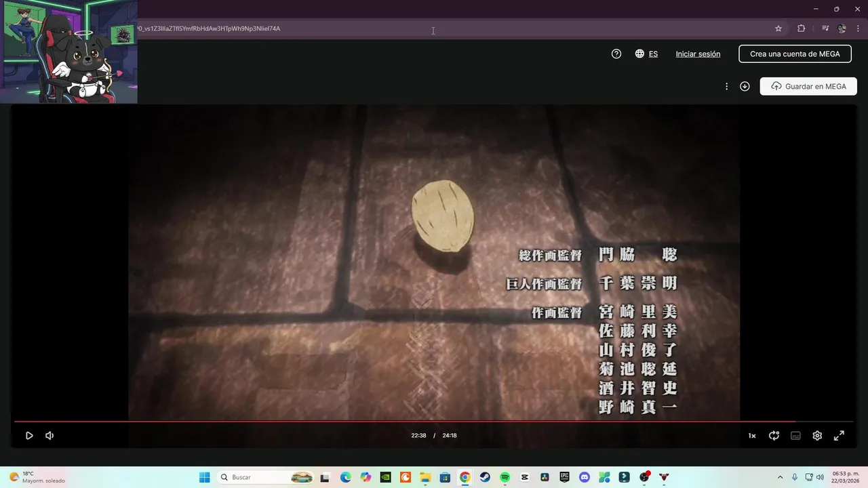Screen dimensions: 868x488
Task: Open the NVIDIA app in taskbar
Action: click(385, 477)
